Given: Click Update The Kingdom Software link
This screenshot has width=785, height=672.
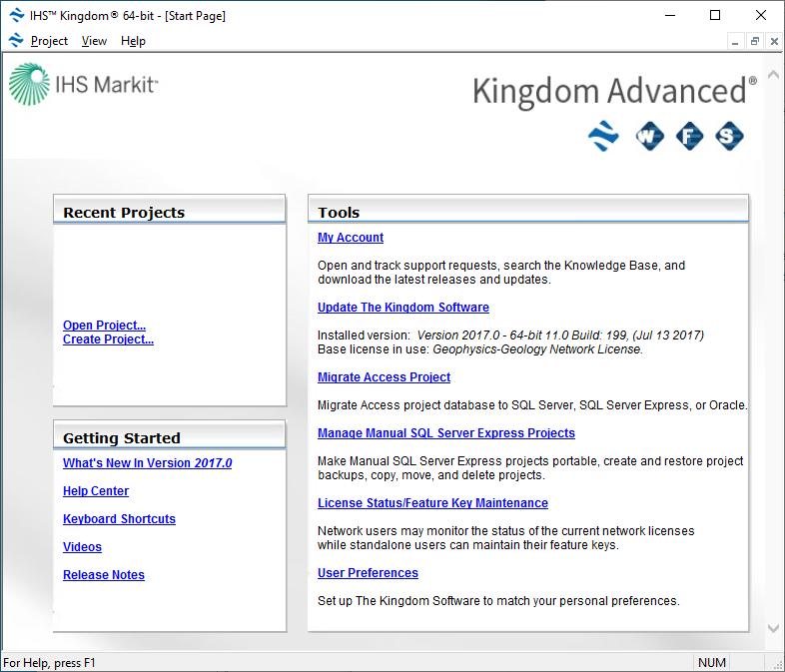Looking at the screenshot, I should [x=403, y=308].
